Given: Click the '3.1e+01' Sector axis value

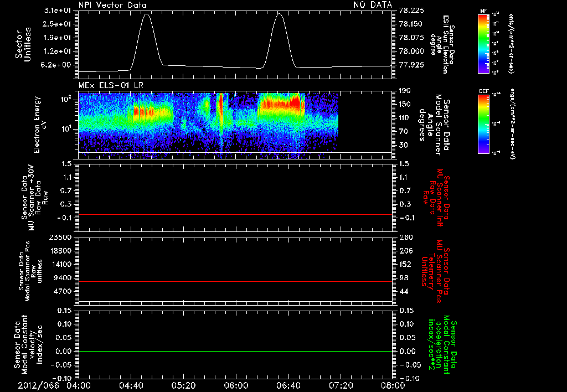Looking at the screenshot, I should click(x=58, y=11).
